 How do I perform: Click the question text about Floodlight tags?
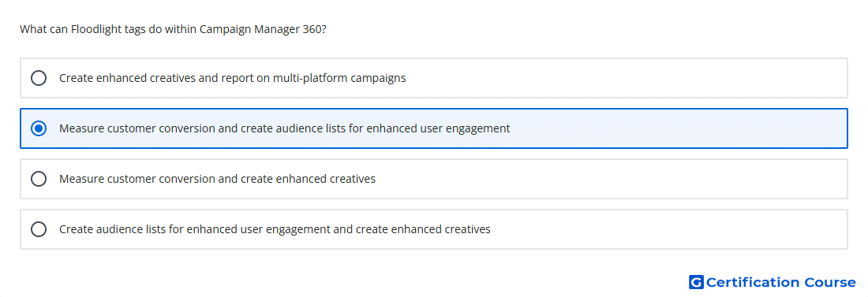point(173,29)
